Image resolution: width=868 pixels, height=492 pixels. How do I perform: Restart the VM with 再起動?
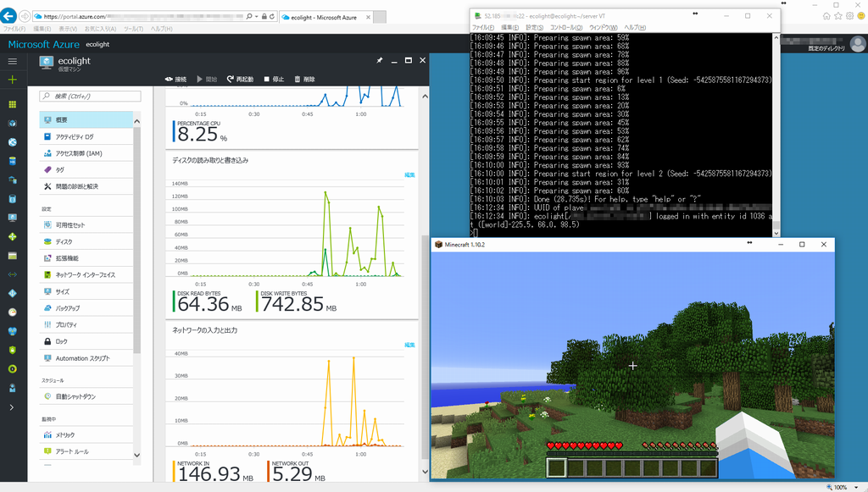point(240,79)
